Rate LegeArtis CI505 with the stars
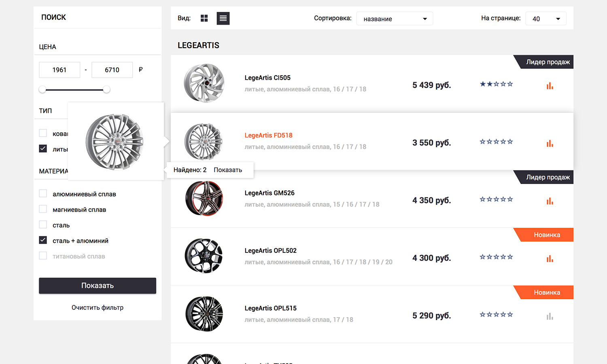Viewport: 607px width, 364px height. pos(496,84)
